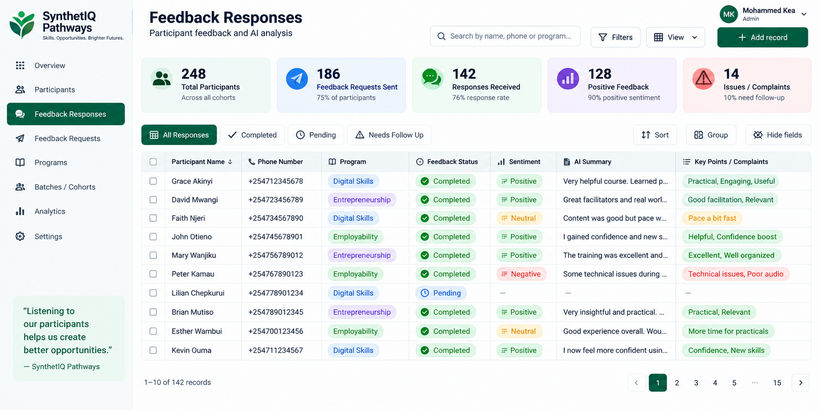Click the Overview grid icon in sidebar
This screenshot has width=820, height=410.
click(20, 65)
